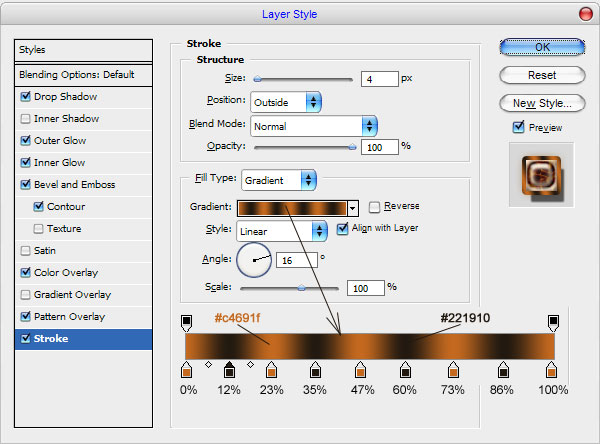Screen dimensions: 600x444
Task: Enable the Inner Shadow checkbox
Action: (26, 119)
